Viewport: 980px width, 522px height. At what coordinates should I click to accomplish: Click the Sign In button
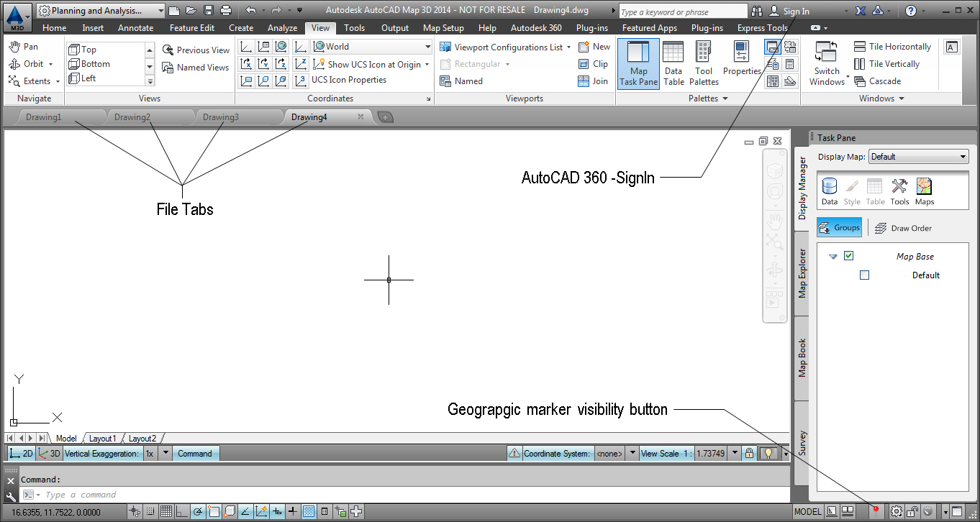point(789,12)
